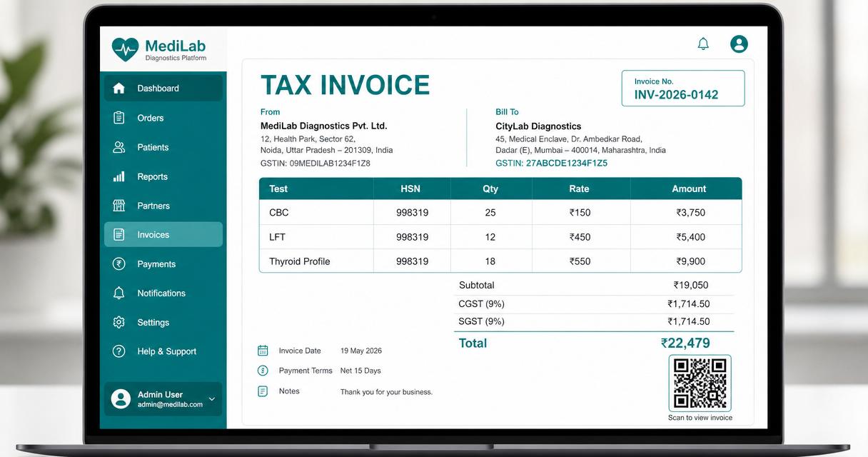Click the TAX INVOICE heading
868x457 pixels.
345,85
